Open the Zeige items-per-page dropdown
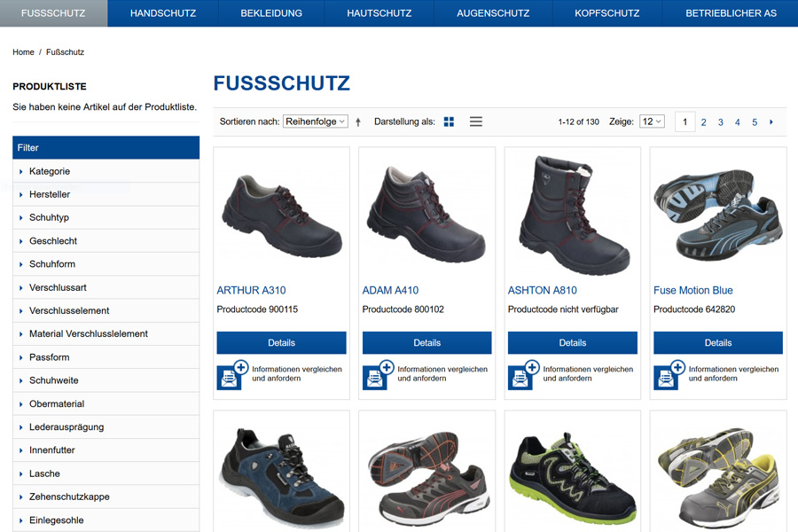798x532 pixels. (x=652, y=121)
